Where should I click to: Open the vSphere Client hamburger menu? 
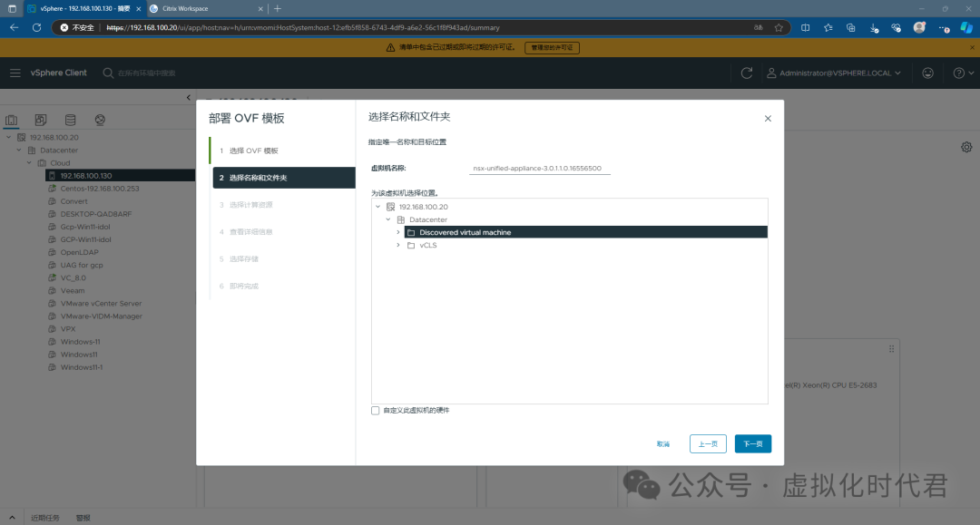pyautogui.click(x=15, y=73)
